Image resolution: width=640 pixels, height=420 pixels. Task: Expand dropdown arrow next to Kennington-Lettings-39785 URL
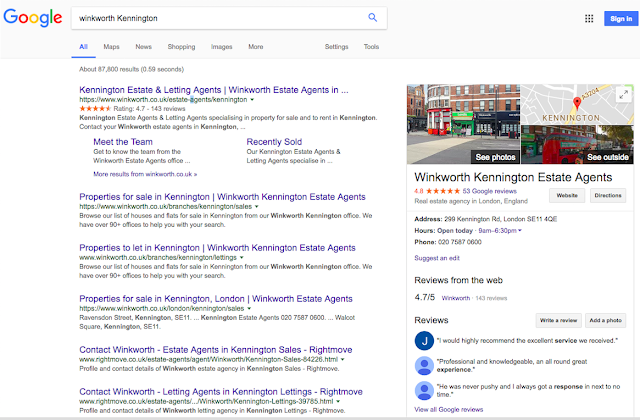pyautogui.click(x=338, y=402)
